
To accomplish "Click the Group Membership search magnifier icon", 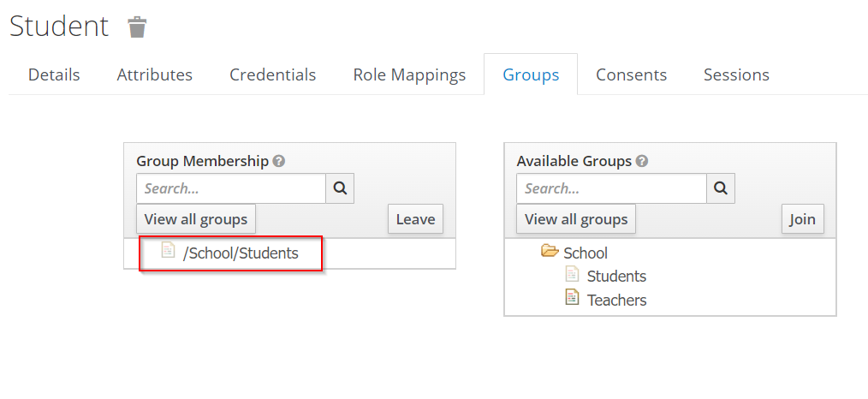I will coord(340,188).
